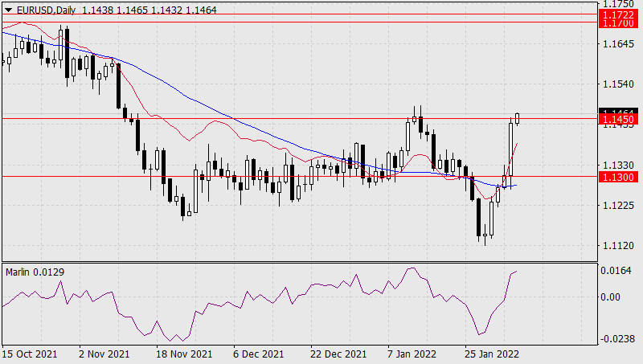Click the 25 Jan 2022 date label
The height and width of the screenshot is (364, 643).
492,354
